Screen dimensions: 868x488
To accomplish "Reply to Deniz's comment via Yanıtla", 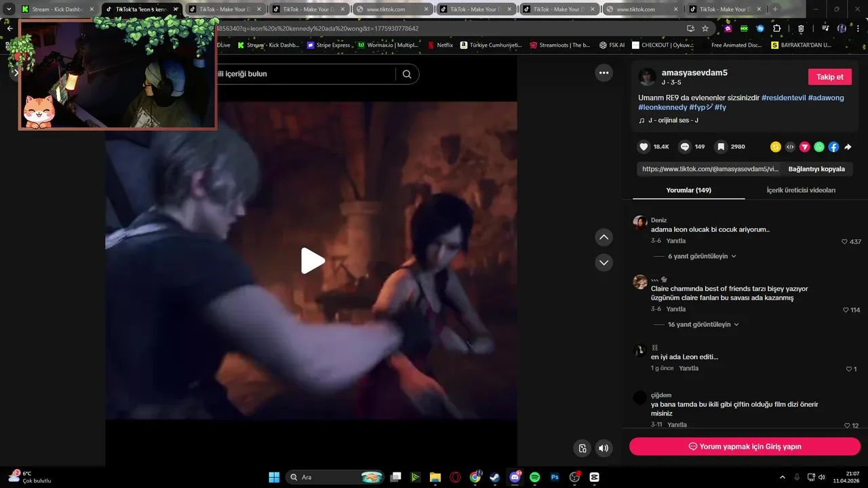I will pyautogui.click(x=676, y=241).
